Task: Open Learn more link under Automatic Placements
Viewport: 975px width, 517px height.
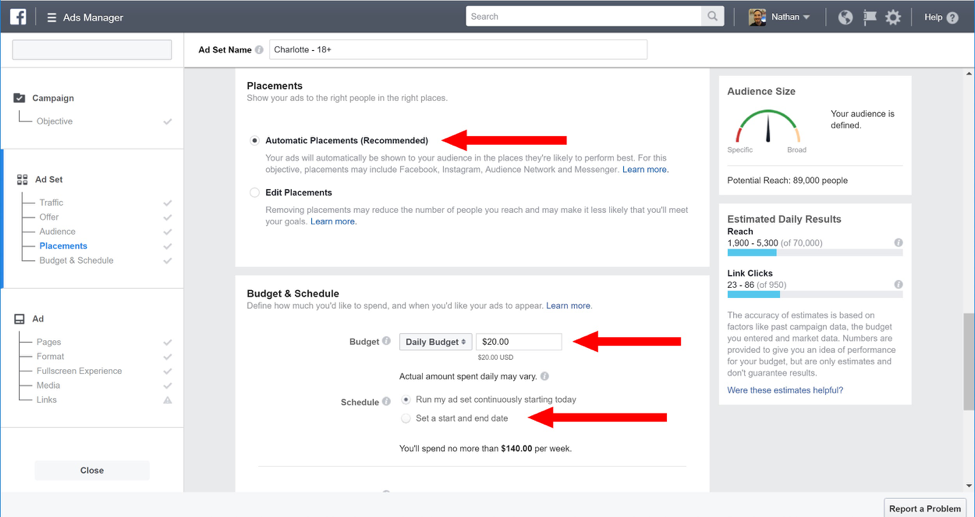Action: [645, 169]
